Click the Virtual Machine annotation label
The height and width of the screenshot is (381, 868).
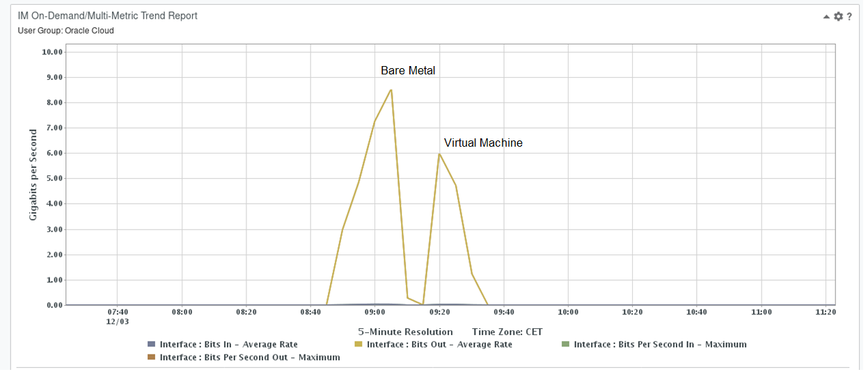pos(483,143)
